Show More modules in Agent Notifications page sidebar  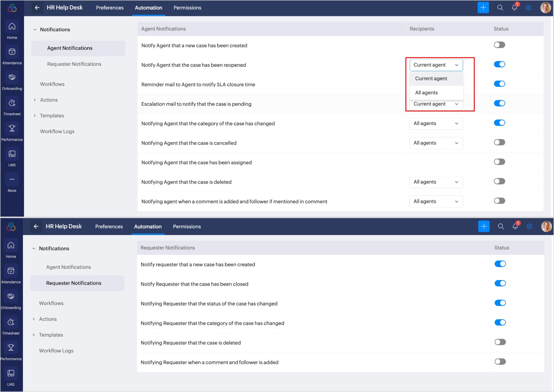pyautogui.click(x=12, y=183)
